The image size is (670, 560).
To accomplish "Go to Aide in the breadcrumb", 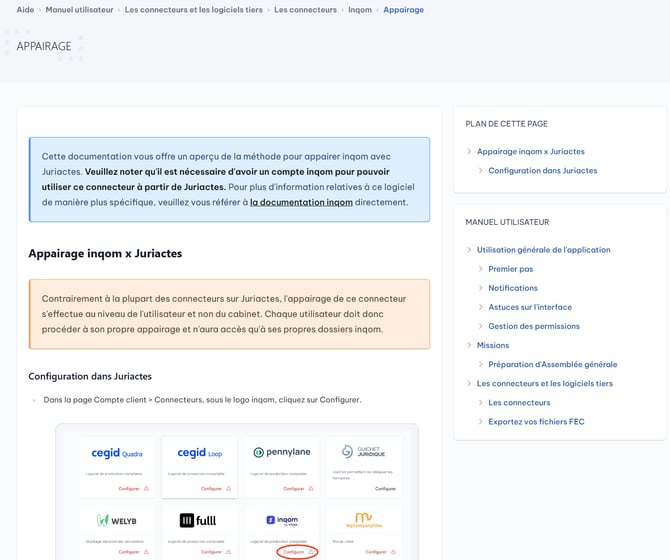I will pyautogui.click(x=25, y=10).
